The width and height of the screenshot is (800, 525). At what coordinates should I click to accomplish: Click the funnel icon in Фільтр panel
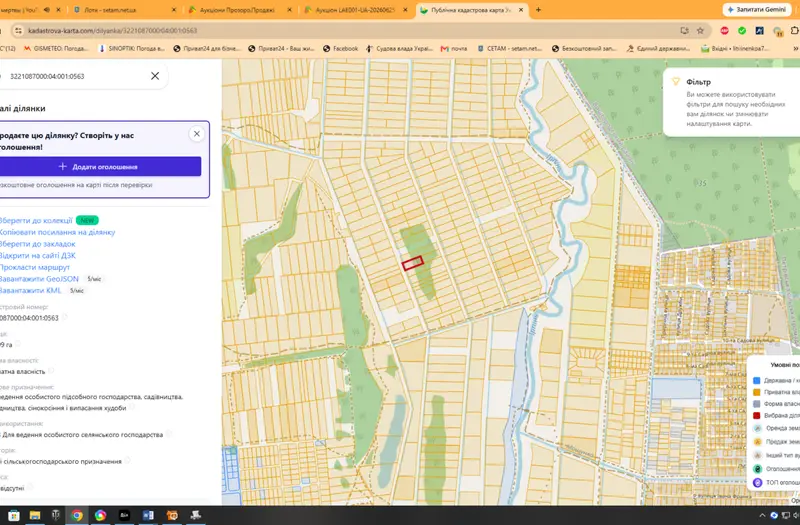(x=676, y=82)
